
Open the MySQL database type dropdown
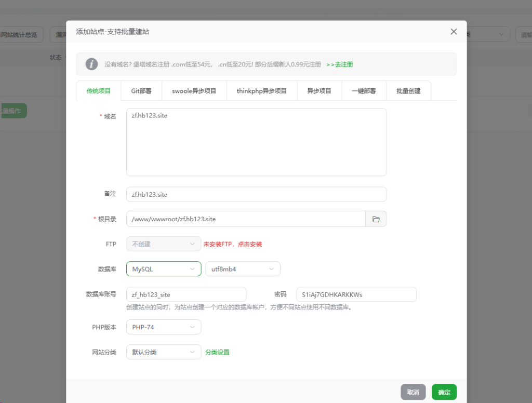point(163,269)
